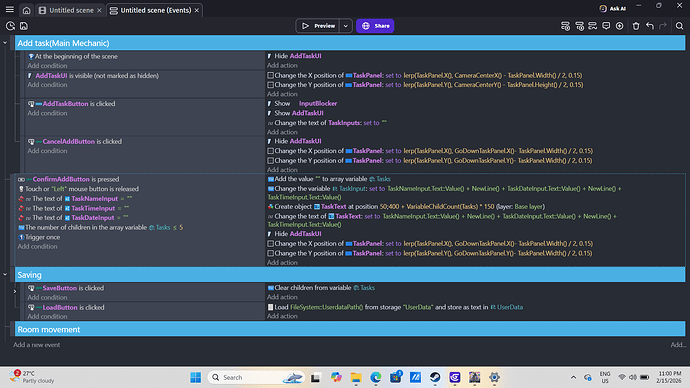Select ConfirmAddButton is pressed condition

coord(69,179)
